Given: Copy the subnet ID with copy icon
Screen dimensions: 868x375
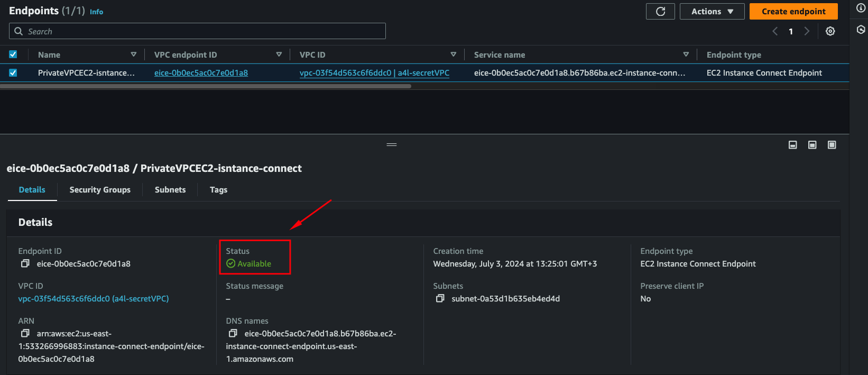Looking at the screenshot, I should click(440, 298).
